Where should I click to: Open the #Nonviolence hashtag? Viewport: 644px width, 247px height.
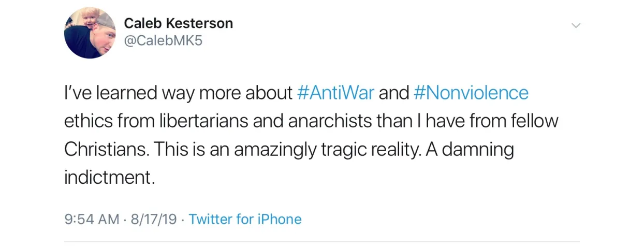click(x=471, y=93)
